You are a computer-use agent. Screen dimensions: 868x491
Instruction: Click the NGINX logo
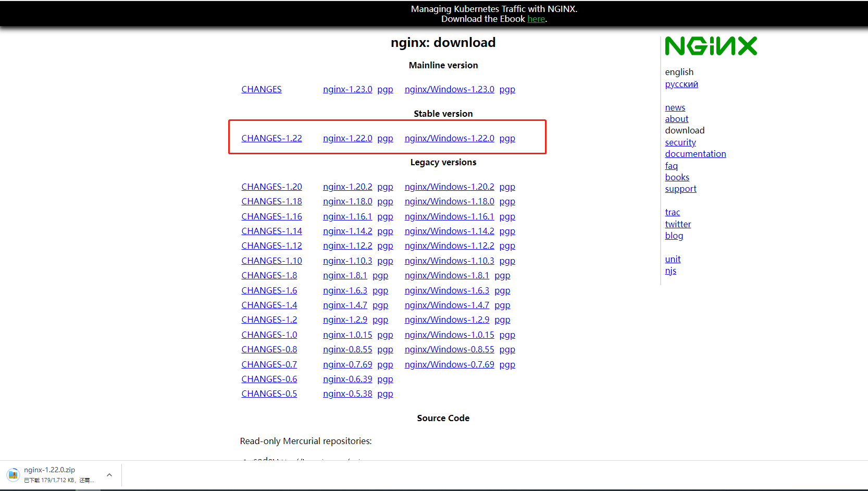pyautogui.click(x=711, y=46)
